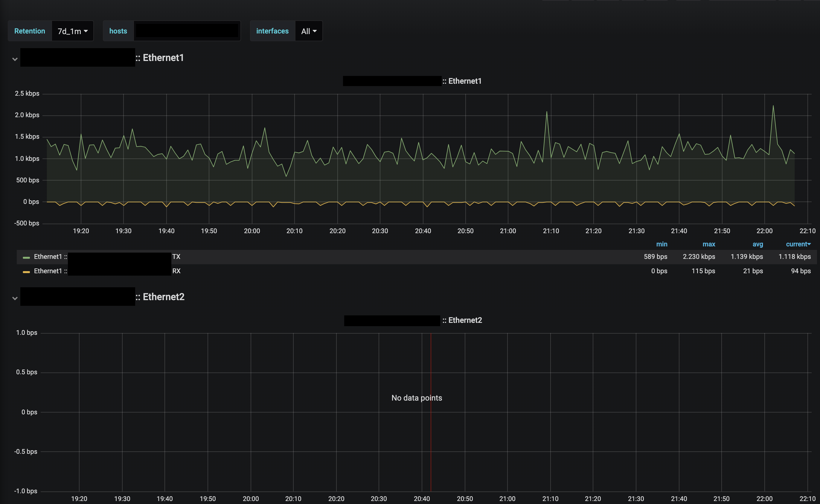820x504 pixels.
Task: Sort legend by min column
Action: (662, 244)
